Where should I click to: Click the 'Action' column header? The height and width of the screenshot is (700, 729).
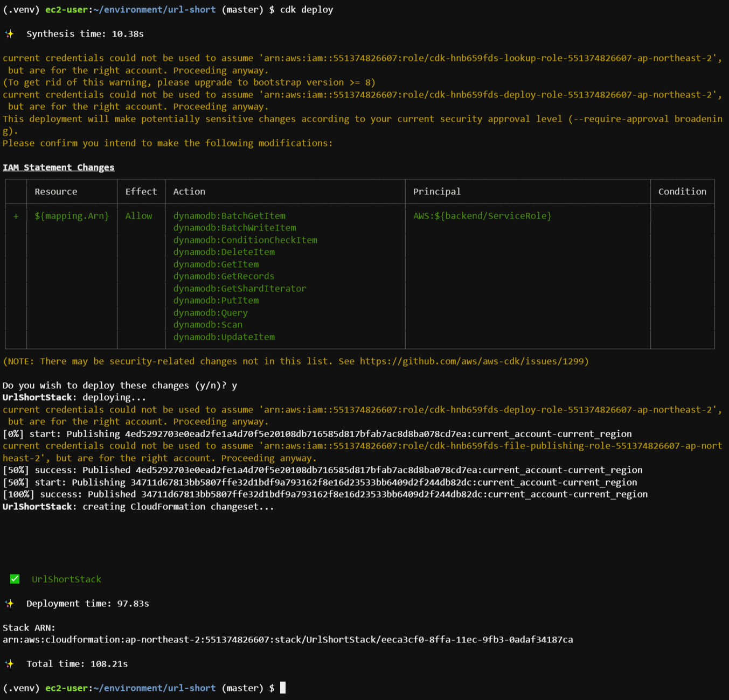point(189,192)
